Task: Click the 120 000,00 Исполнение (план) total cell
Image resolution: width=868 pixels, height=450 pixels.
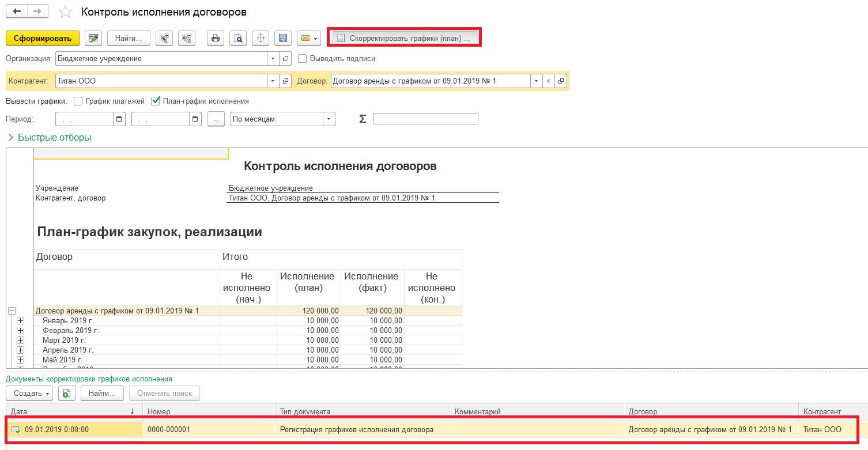Action: tap(309, 311)
